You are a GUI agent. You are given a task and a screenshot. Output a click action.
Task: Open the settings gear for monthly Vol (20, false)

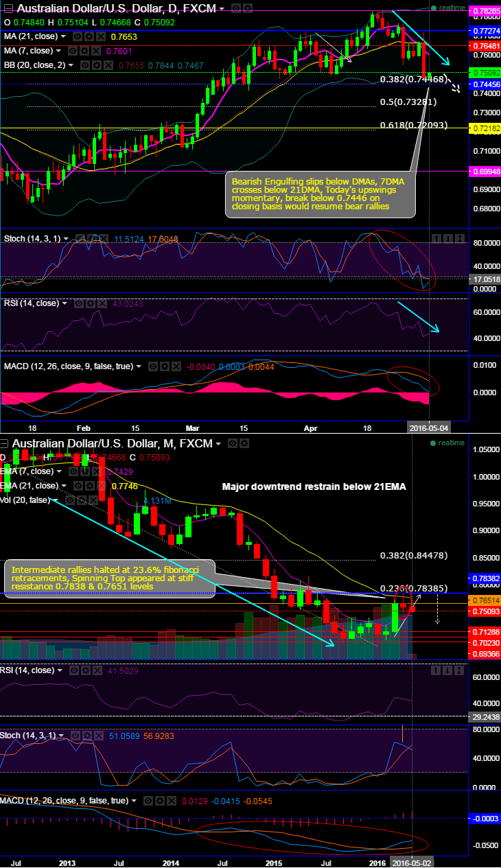(x=82, y=500)
